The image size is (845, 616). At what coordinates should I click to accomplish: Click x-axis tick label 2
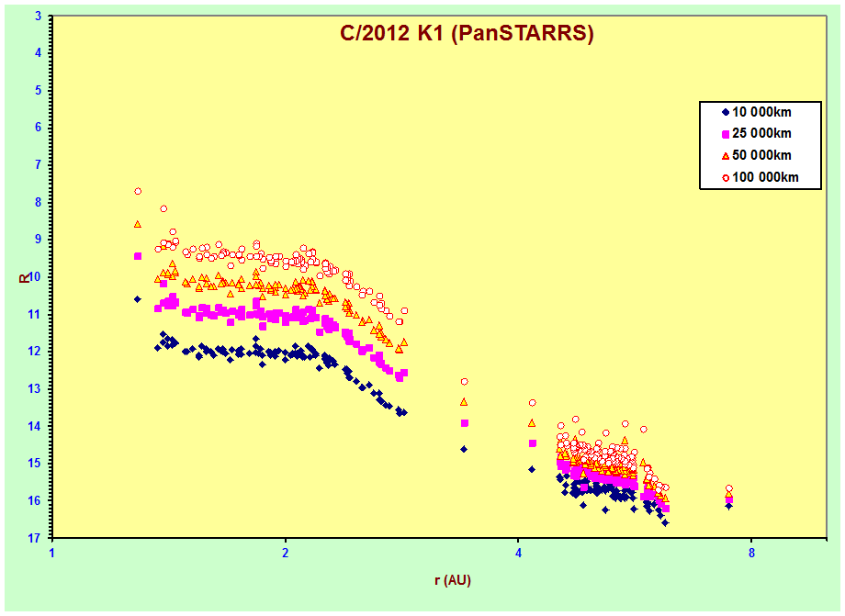tap(286, 553)
